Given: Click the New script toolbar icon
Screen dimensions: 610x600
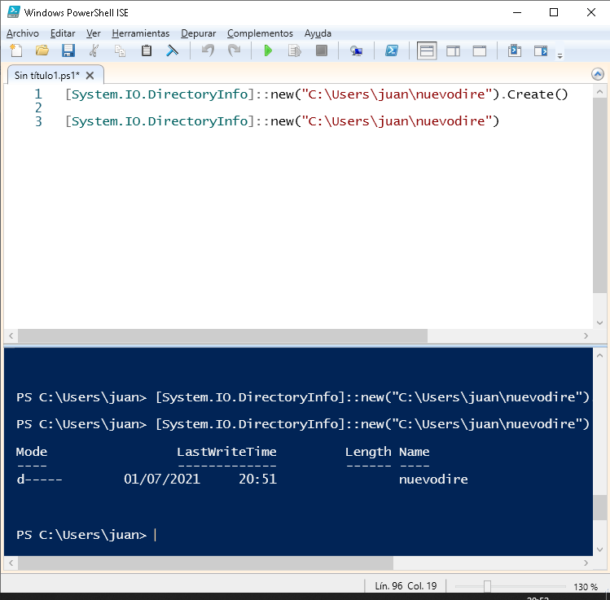Looking at the screenshot, I should pyautogui.click(x=16, y=51).
